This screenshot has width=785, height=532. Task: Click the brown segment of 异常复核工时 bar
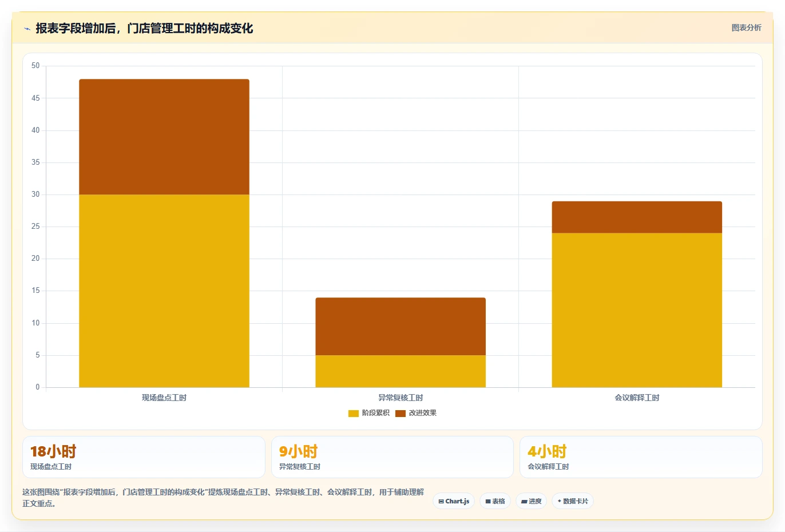[401, 326]
